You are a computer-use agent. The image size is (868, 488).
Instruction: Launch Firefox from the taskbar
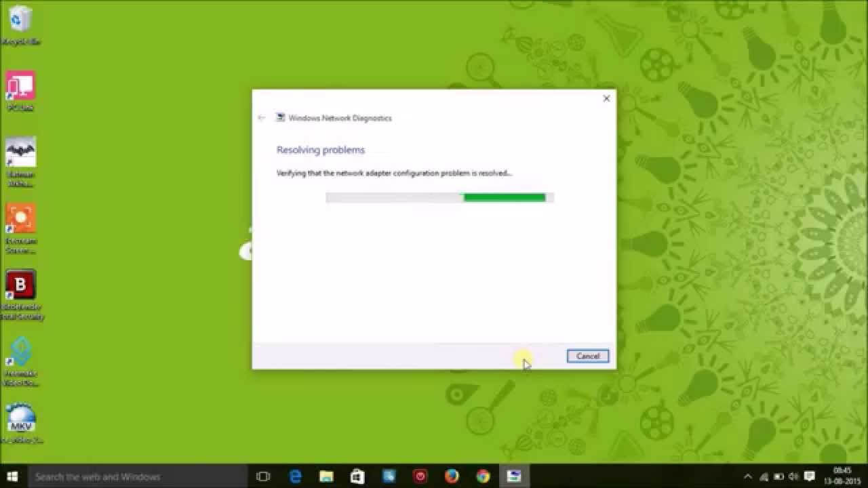point(452,476)
